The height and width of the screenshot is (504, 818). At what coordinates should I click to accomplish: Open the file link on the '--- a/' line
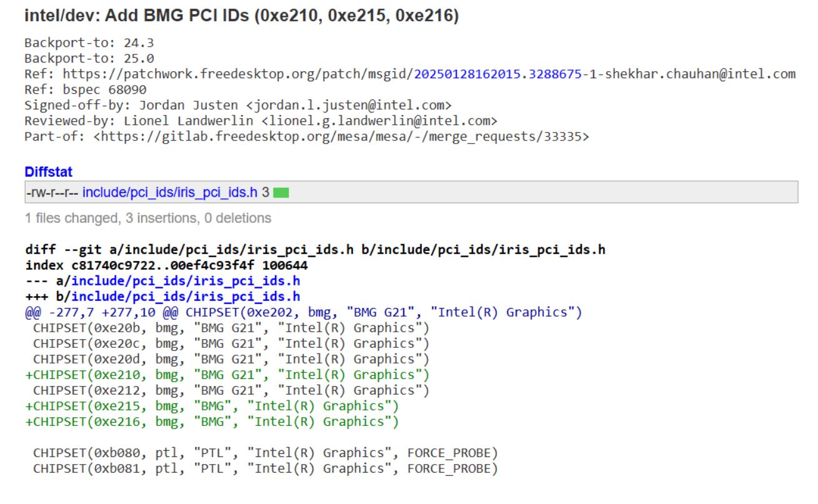[x=186, y=281]
